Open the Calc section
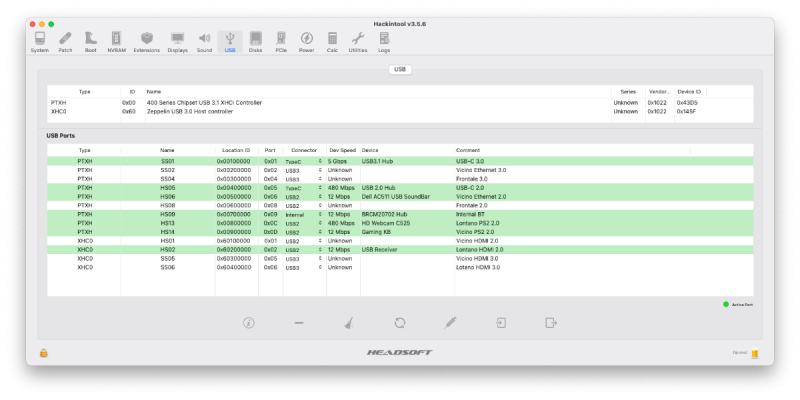This screenshot has width=800, height=400. (x=333, y=42)
